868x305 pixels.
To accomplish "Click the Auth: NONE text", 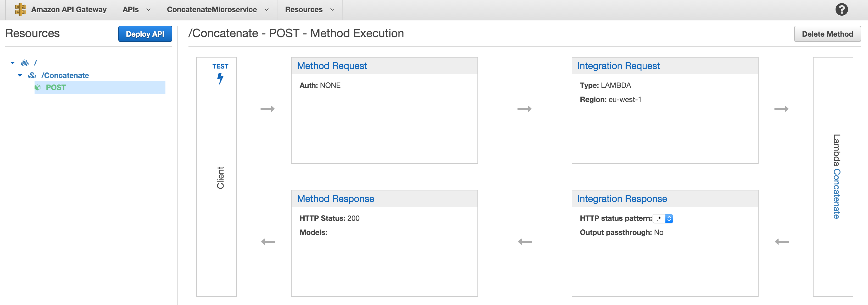I will pos(320,86).
